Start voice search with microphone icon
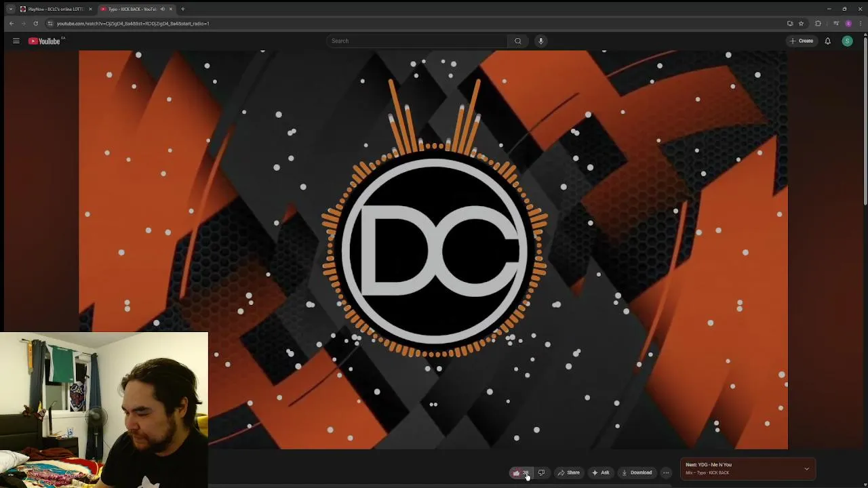 pyautogui.click(x=540, y=41)
